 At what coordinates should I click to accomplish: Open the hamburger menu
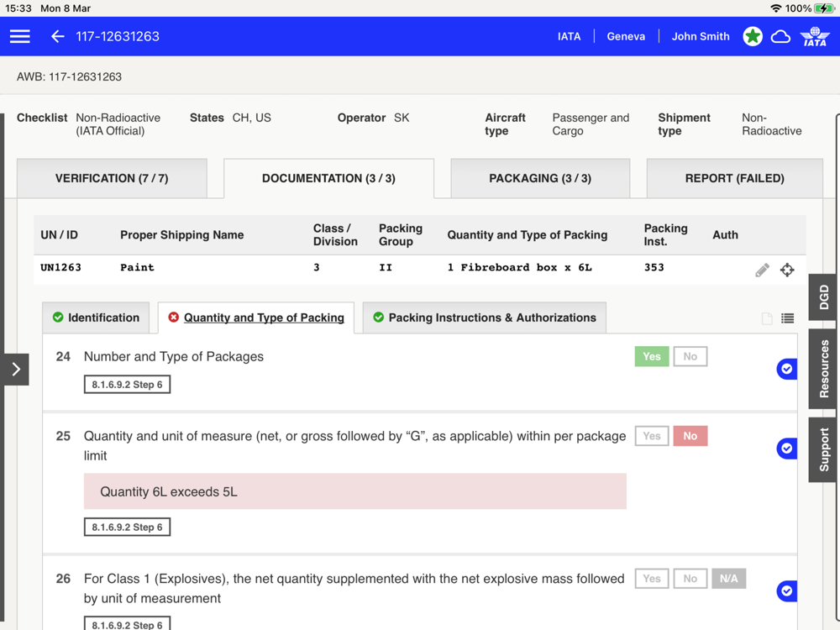20,36
